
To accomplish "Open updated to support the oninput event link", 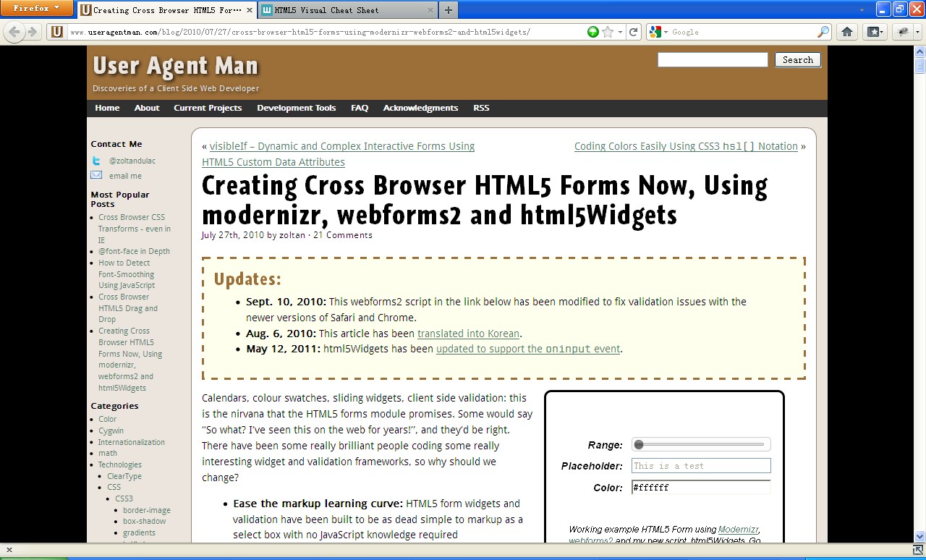I will (528, 349).
